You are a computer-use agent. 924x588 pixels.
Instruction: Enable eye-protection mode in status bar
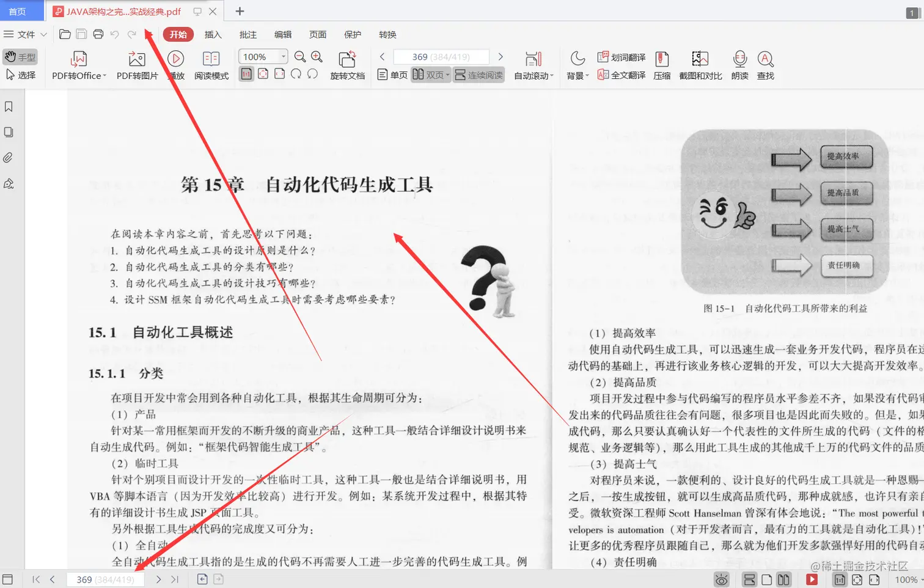(722, 579)
